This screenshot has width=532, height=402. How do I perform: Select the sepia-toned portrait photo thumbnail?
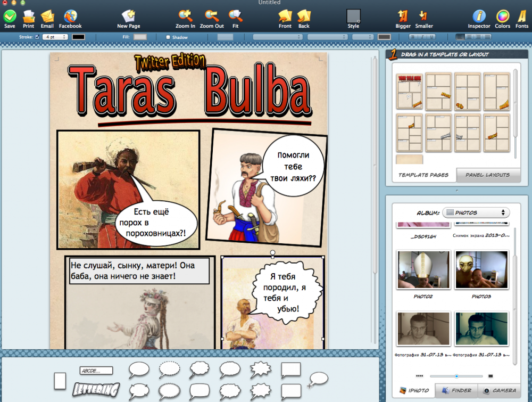tap(423, 329)
